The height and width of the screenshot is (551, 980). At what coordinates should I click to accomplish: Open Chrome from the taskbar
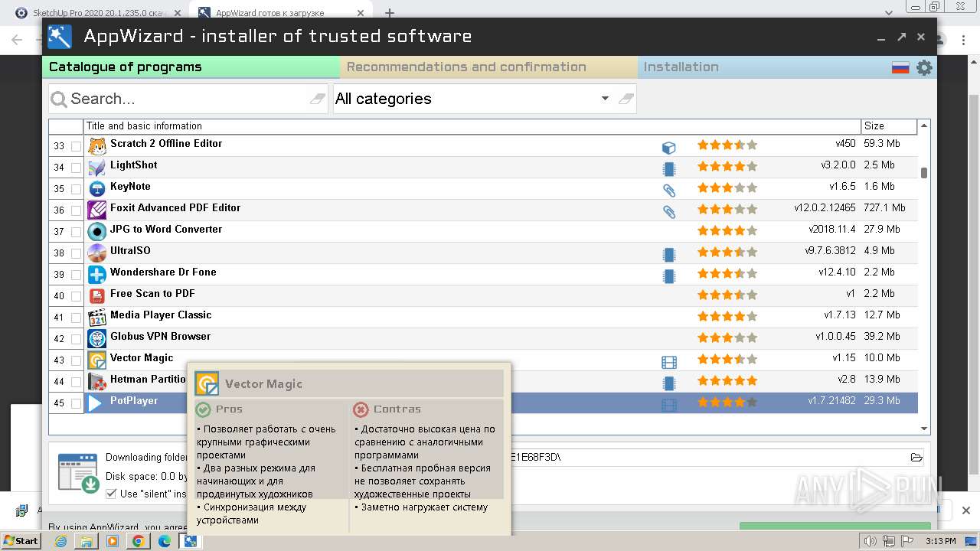click(x=139, y=541)
